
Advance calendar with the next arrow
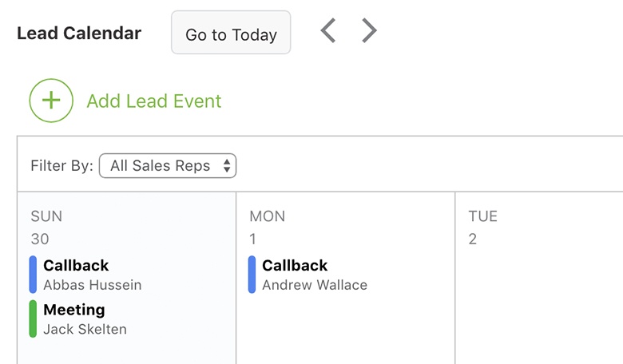[369, 31]
